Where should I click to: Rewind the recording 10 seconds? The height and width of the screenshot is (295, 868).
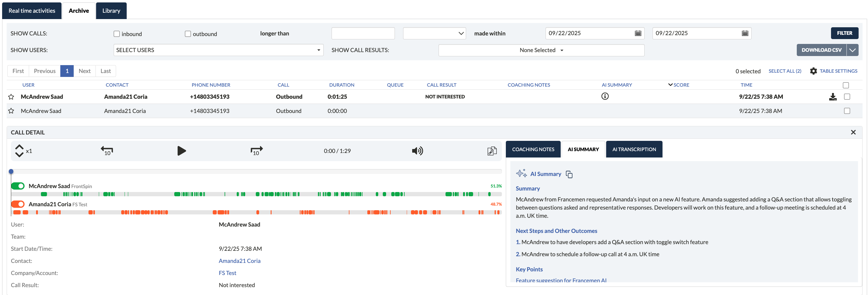[107, 151]
